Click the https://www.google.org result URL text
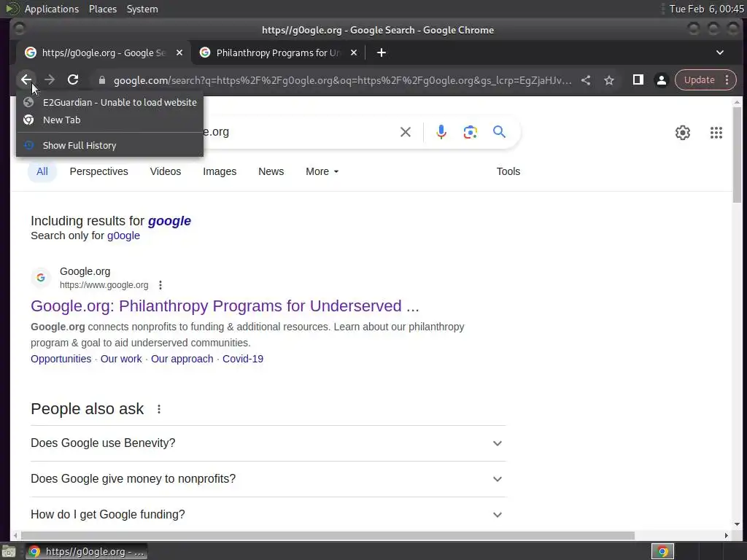This screenshot has width=747, height=560. coord(104,285)
